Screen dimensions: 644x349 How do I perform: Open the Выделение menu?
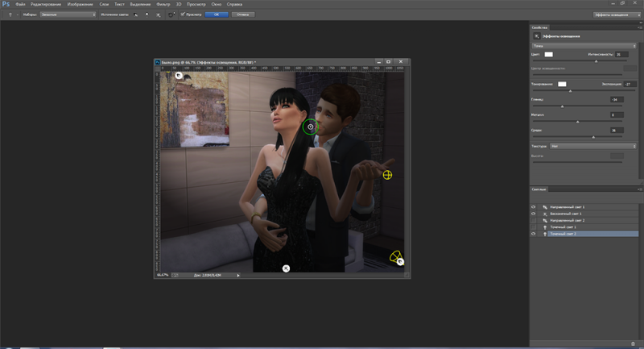tap(140, 4)
